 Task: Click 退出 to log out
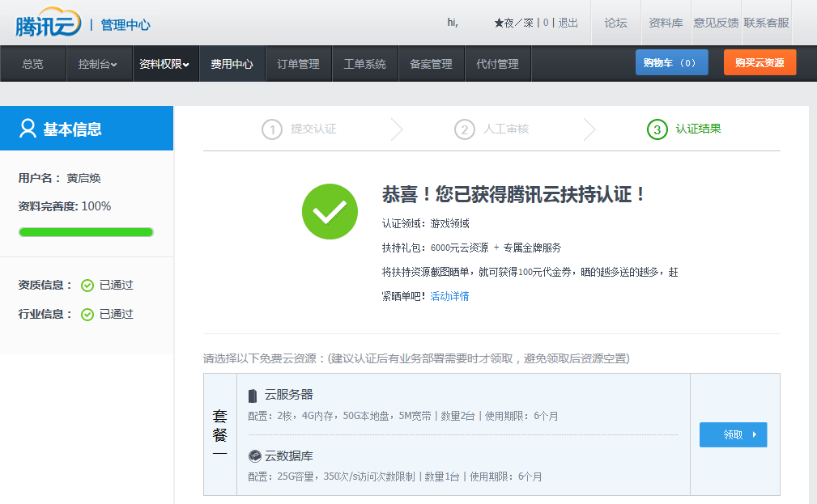pos(568,23)
